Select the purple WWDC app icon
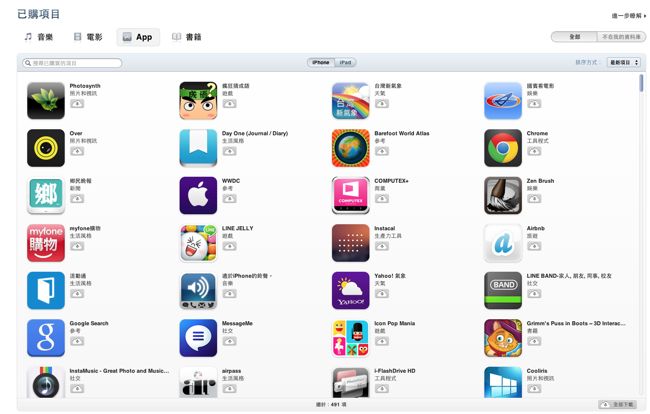The height and width of the screenshot is (414, 650). pyautogui.click(x=198, y=196)
